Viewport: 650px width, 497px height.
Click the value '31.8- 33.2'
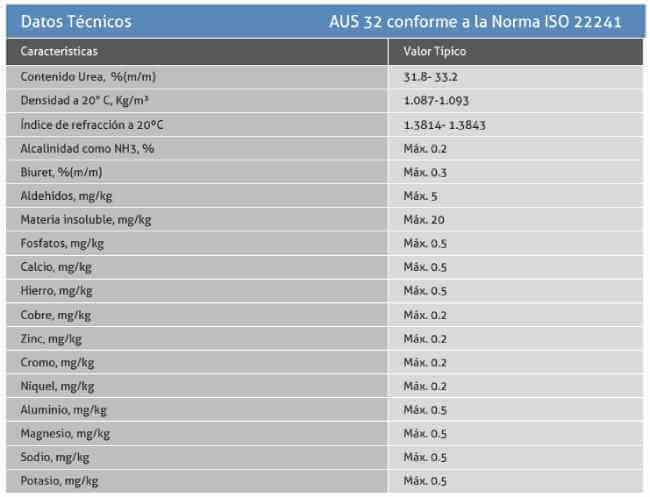click(430, 77)
